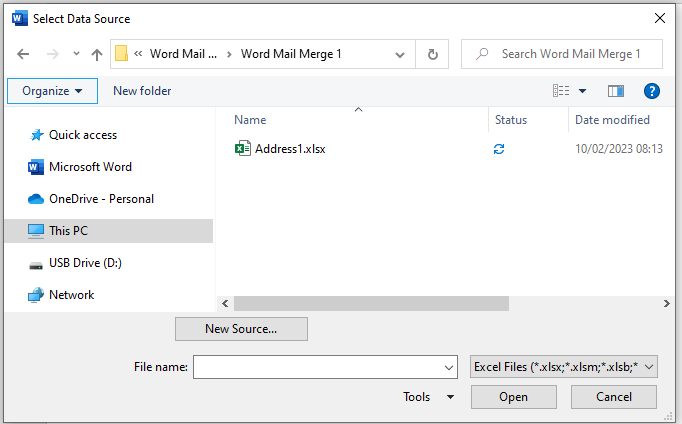Open the Excel Files type filter
682x424 pixels.
point(564,367)
